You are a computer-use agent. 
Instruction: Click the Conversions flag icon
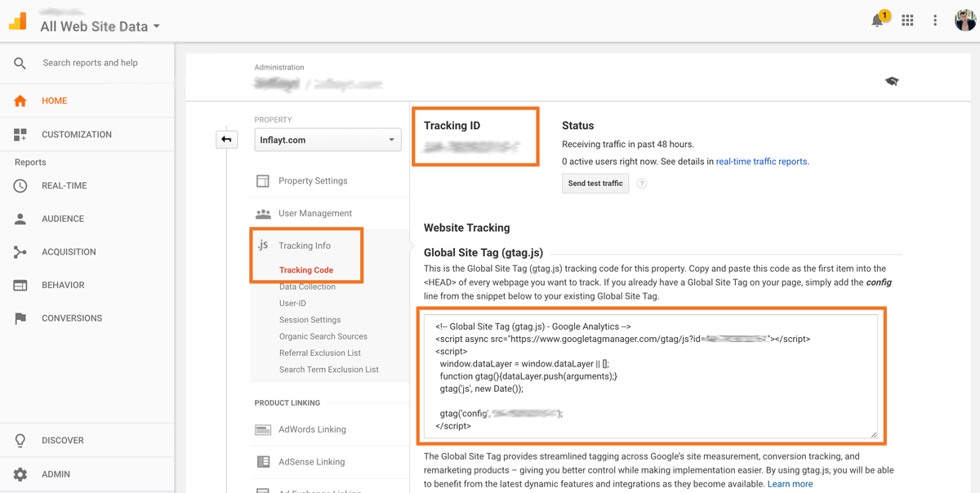click(x=20, y=318)
